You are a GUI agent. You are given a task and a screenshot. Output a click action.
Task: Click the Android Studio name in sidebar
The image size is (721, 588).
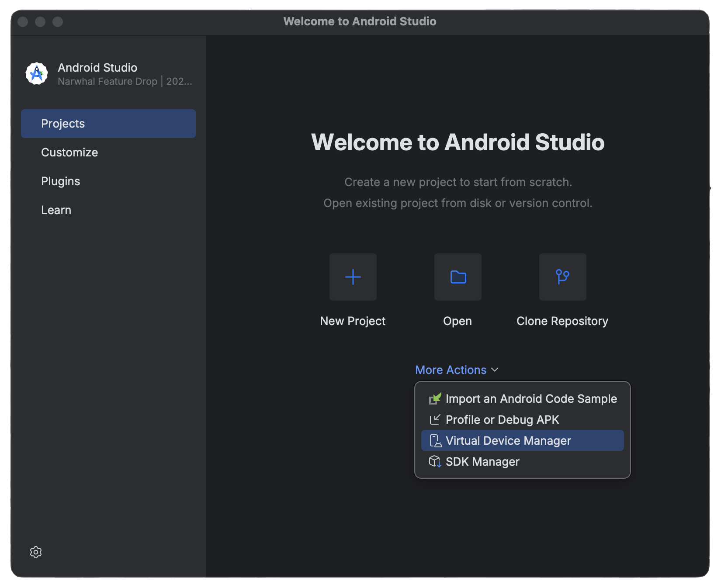97,68
